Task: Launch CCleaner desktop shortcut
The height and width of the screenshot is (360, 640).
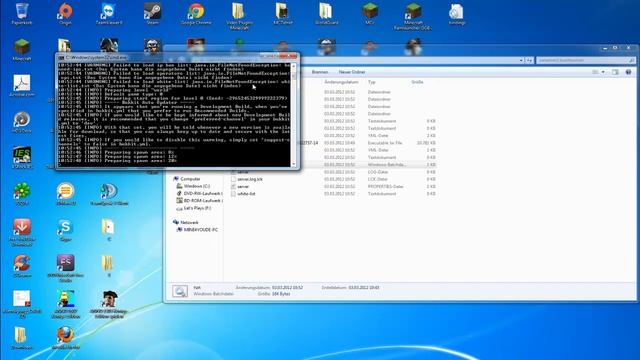Action: pos(22,265)
